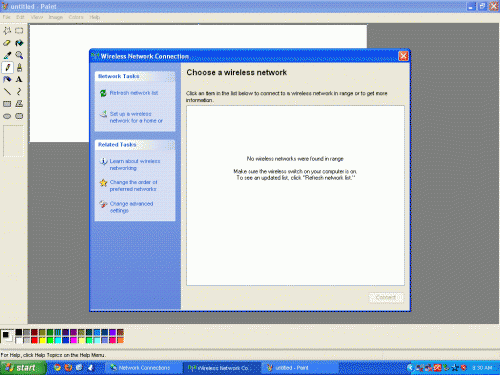Select the Pencil tool
Image resolution: width=500 pixels, height=375 pixels.
(7, 67)
